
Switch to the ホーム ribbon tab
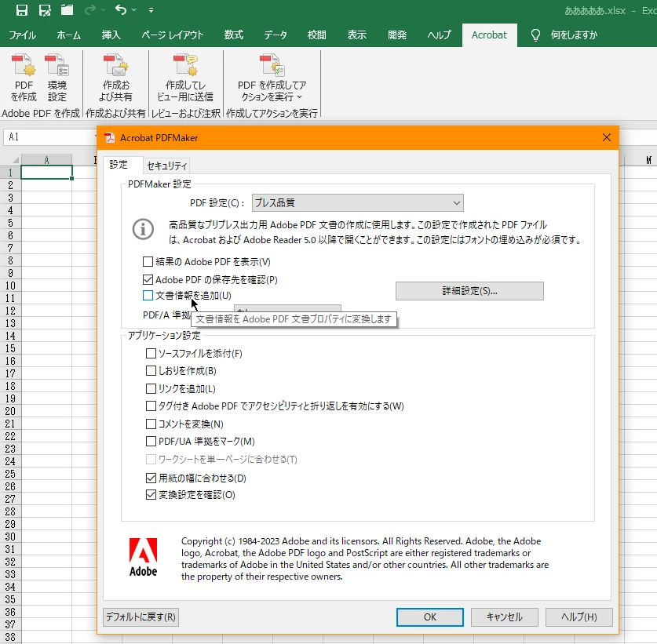(x=69, y=35)
